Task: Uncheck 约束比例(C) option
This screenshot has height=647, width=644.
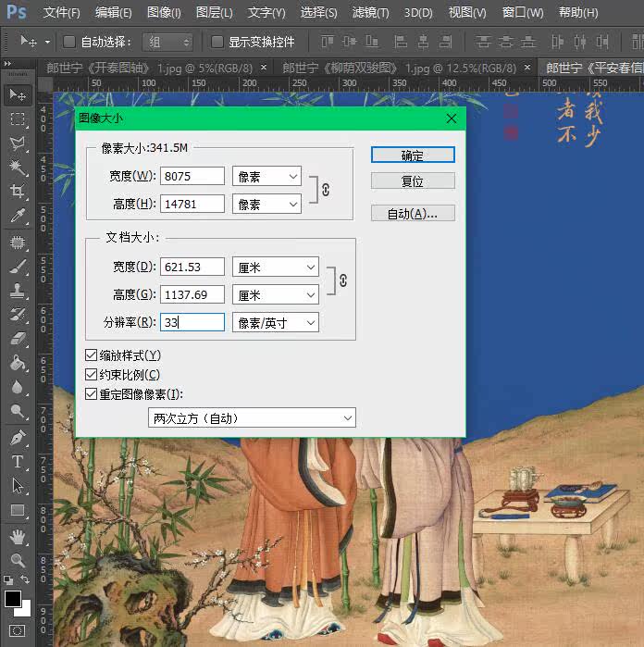Action: coord(91,375)
